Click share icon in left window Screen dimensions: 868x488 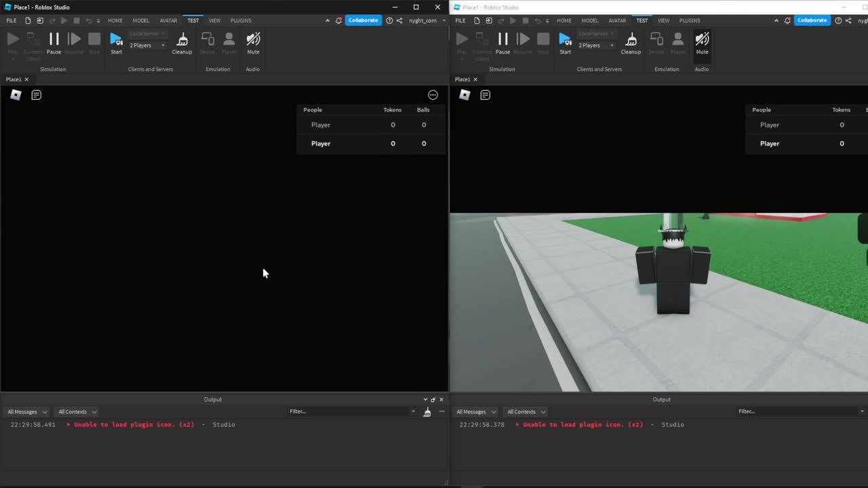click(x=399, y=20)
